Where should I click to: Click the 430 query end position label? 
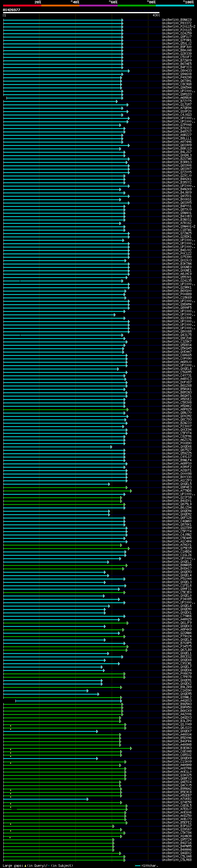[155, 15]
